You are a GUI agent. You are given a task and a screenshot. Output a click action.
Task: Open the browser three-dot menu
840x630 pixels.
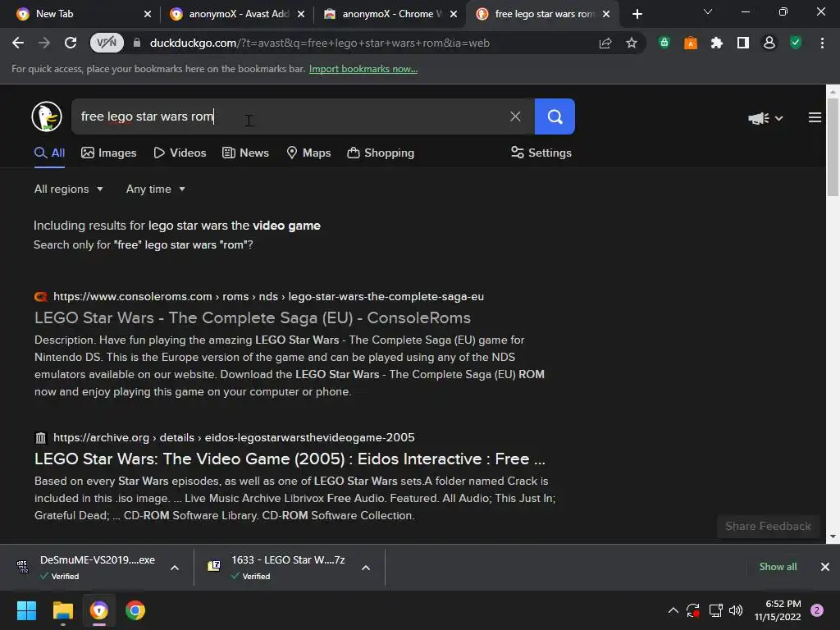[822, 43]
